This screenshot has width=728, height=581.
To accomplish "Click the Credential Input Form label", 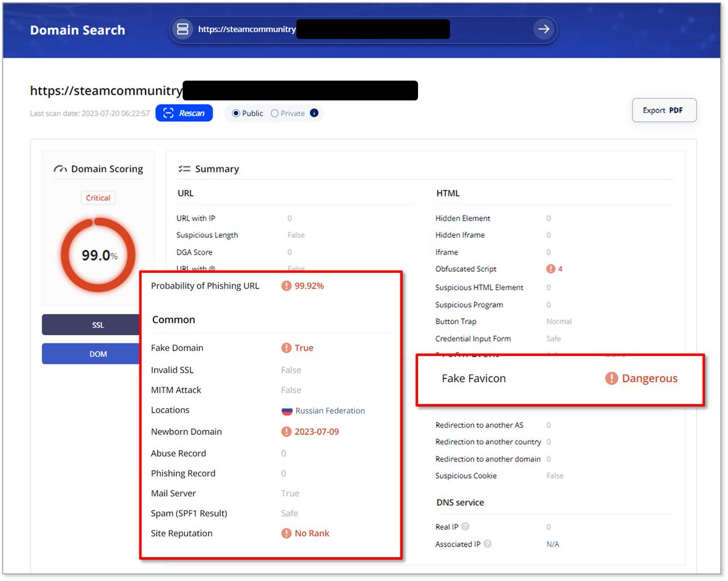I will click(x=473, y=339).
